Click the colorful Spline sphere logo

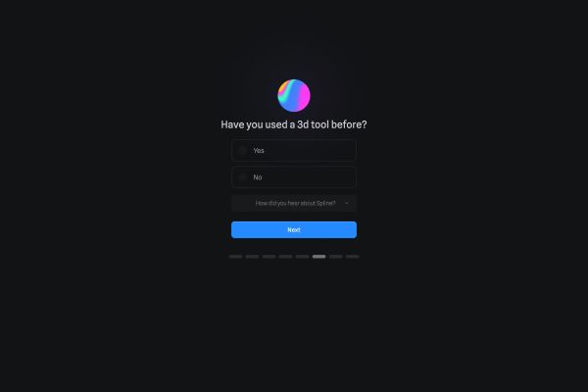pos(294,95)
